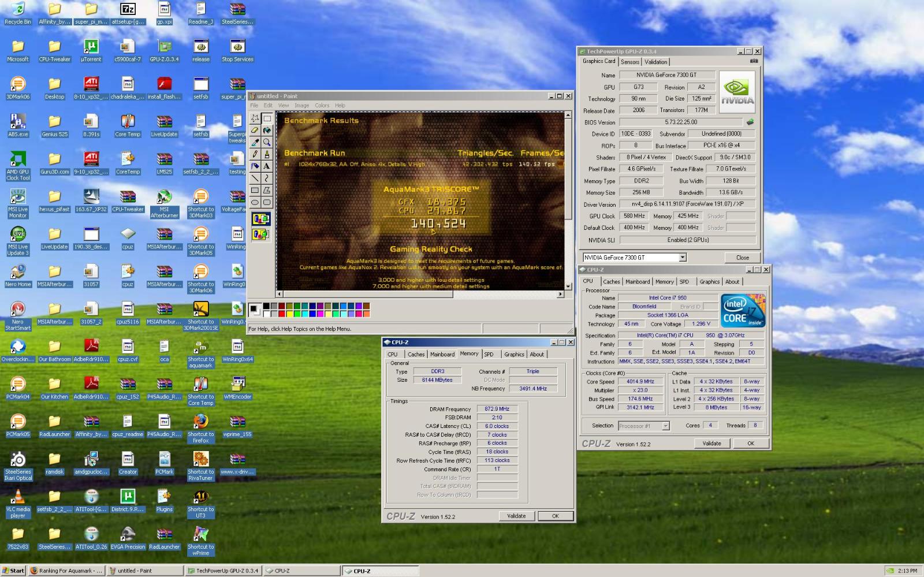Viewport: 924px width, 577px height.
Task: Click GPU-Z camera screenshot icon
Action: point(754,61)
